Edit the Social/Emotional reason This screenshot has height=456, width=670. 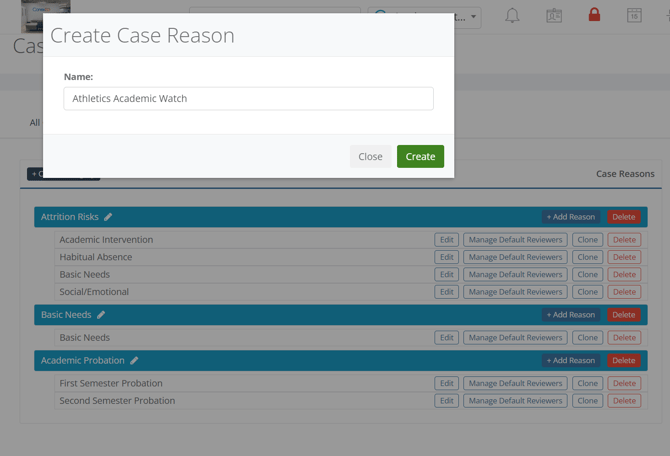coord(447,292)
